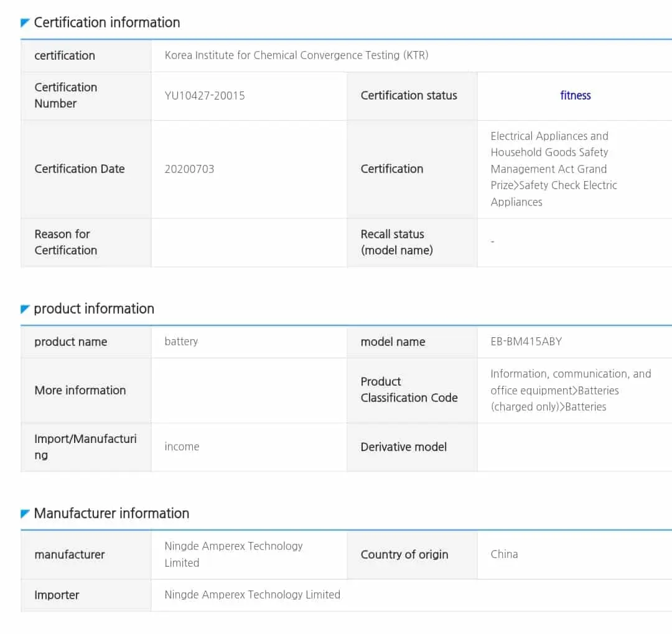Click the Korea Institute for Chemical Convergence Testing text
Image resolution: width=672 pixels, height=634 pixels.
point(296,55)
